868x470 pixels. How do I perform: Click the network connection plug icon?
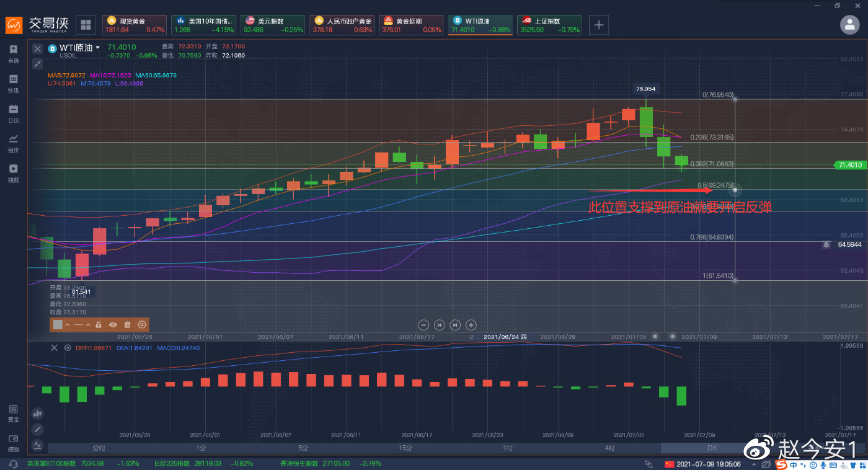click(x=649, y=464)
